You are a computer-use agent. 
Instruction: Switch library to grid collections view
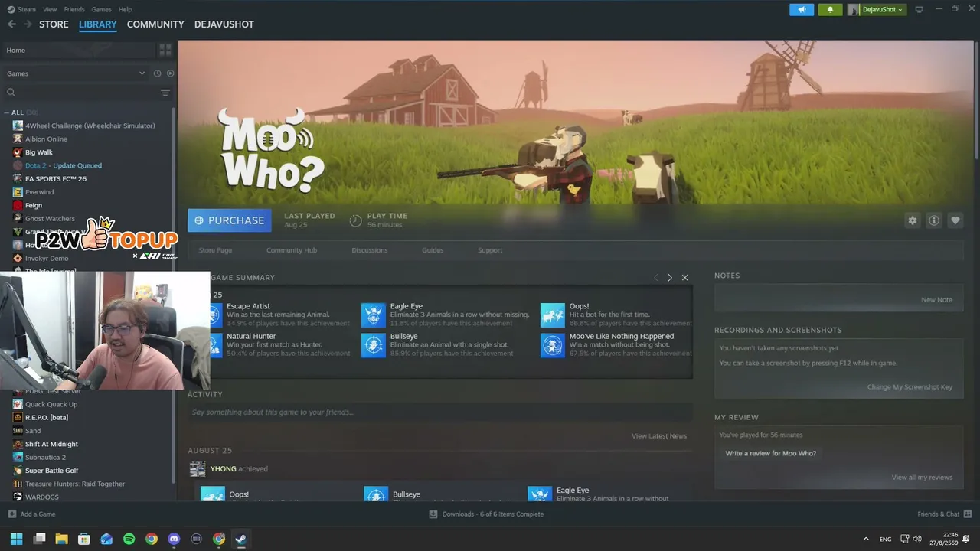(165, 51)
